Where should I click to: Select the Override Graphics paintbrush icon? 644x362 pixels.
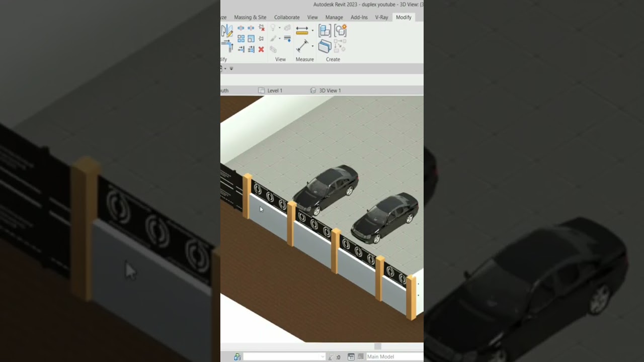pos(273,38)
